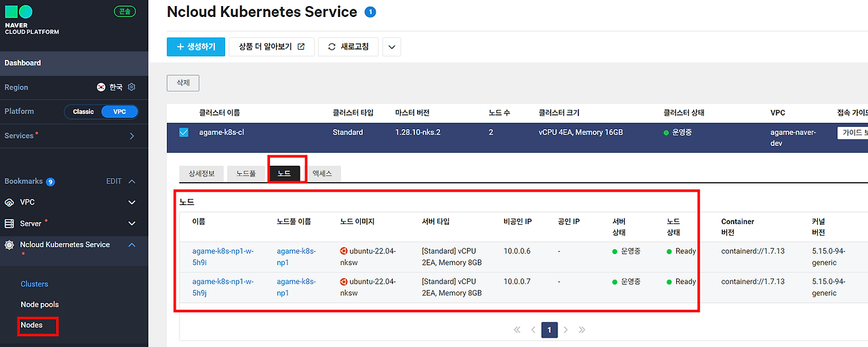
Task: Click the bookmarks count badge 9
Action: [x=50, y=182]
